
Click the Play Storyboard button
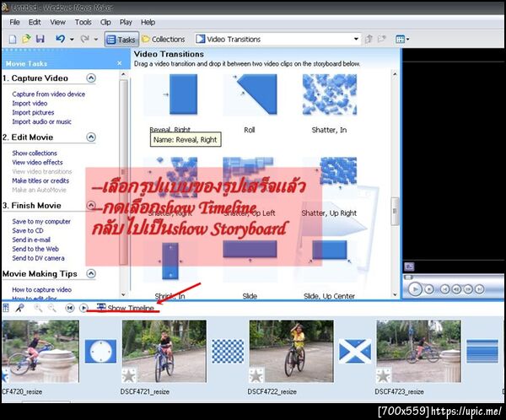83,308
